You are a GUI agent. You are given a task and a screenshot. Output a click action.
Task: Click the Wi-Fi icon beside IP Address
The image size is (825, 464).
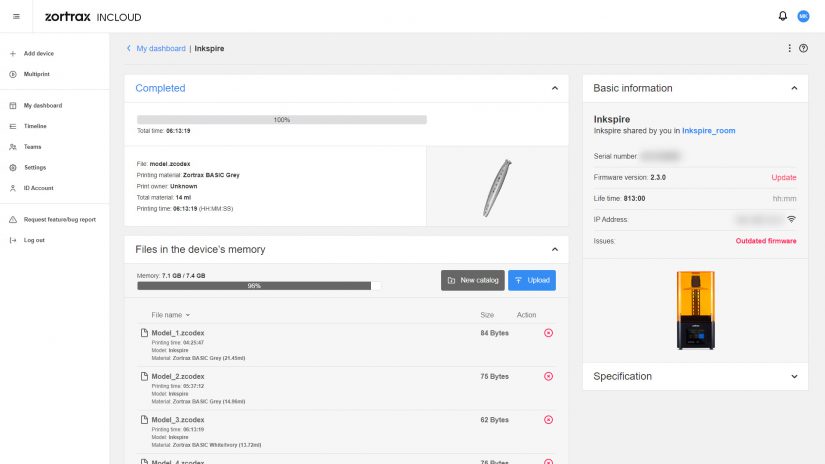point(791,219)
